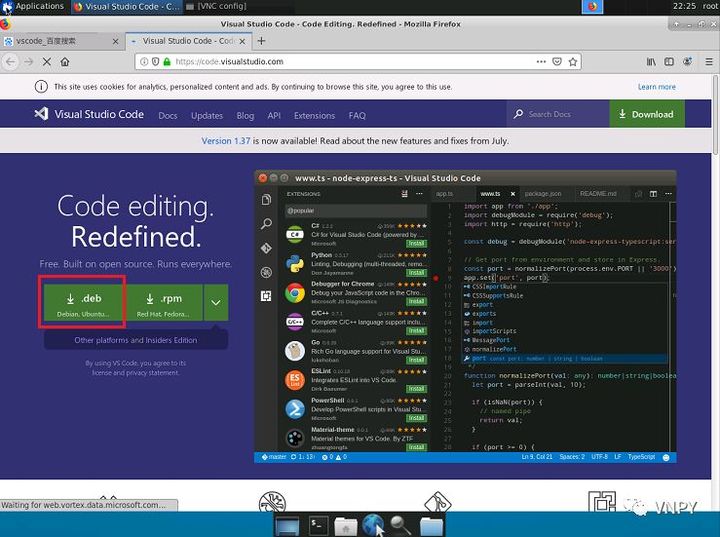Open page actions three-dots menu
This screenshot has height=537, width=720.
(x=541, y=62)
